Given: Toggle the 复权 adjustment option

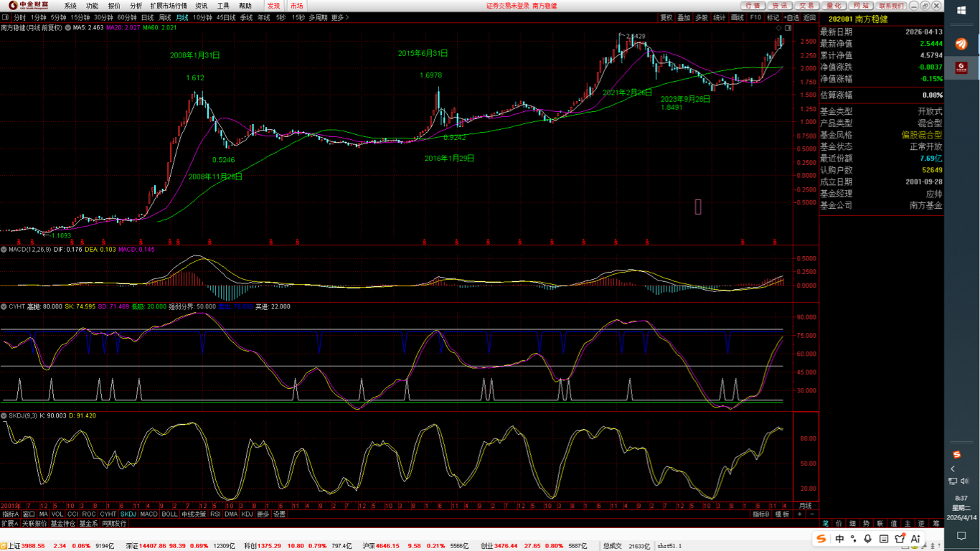Looking at the screenshot, I should [x=666, y=17].
